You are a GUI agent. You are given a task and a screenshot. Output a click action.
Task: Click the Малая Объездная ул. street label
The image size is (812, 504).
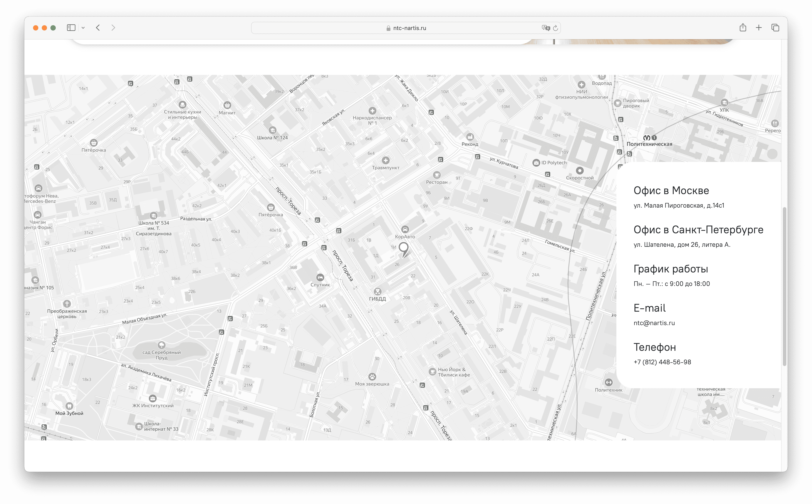tap(145, 319)
